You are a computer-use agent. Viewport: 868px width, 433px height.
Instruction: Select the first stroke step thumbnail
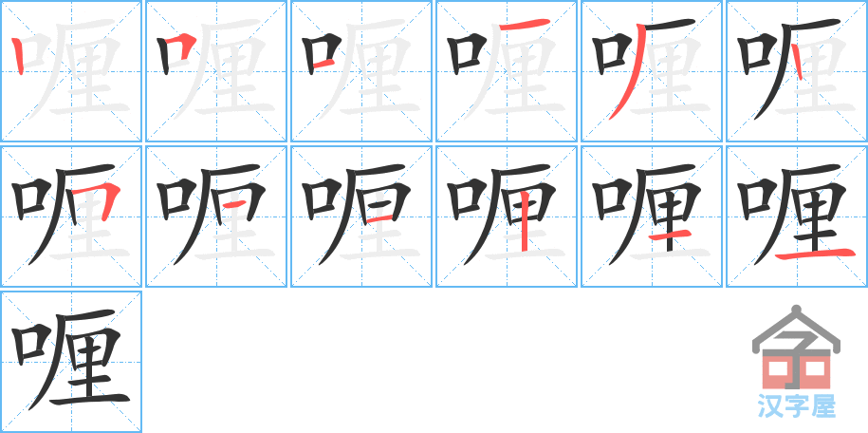point(71,71)
